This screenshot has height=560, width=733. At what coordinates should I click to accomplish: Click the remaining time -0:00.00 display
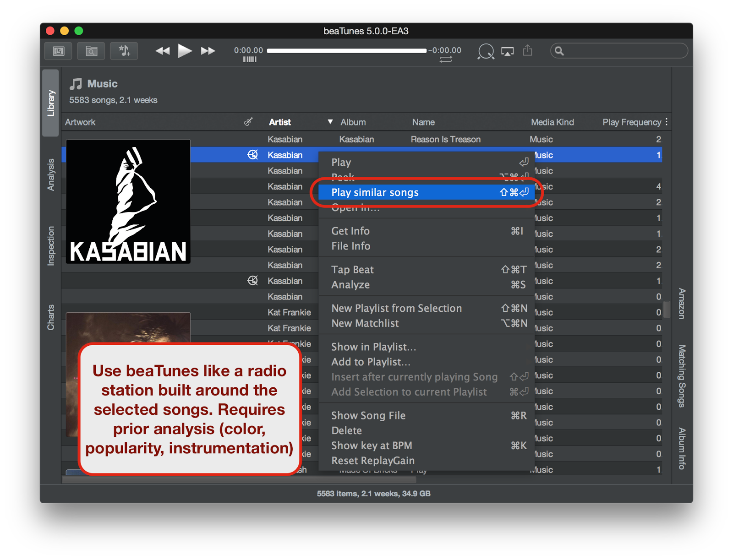click(x=445, y=50)
